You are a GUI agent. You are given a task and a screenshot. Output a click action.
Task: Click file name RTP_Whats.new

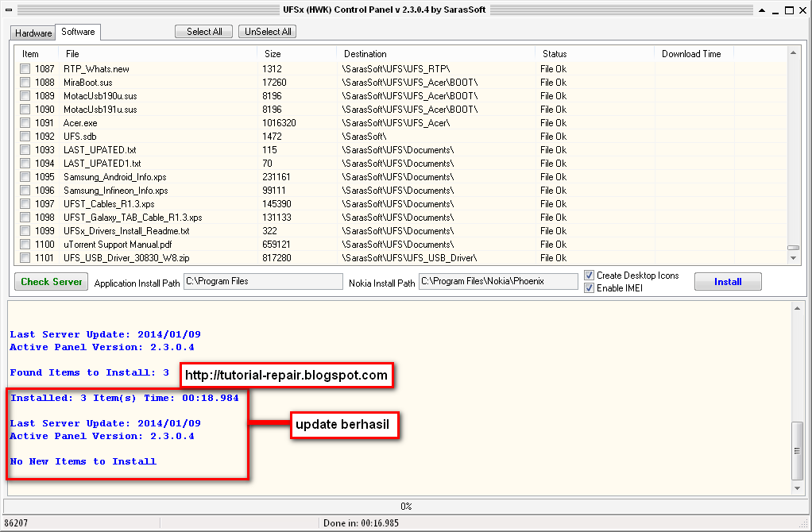pos(96,69)
